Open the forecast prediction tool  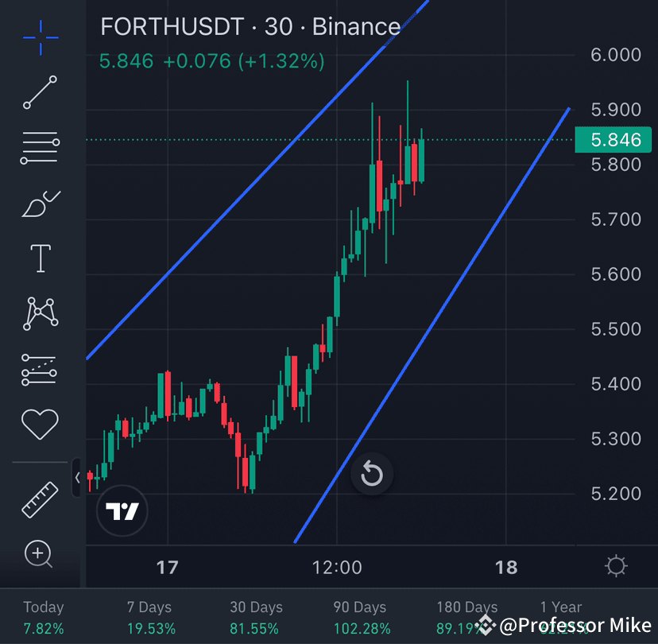40,368
